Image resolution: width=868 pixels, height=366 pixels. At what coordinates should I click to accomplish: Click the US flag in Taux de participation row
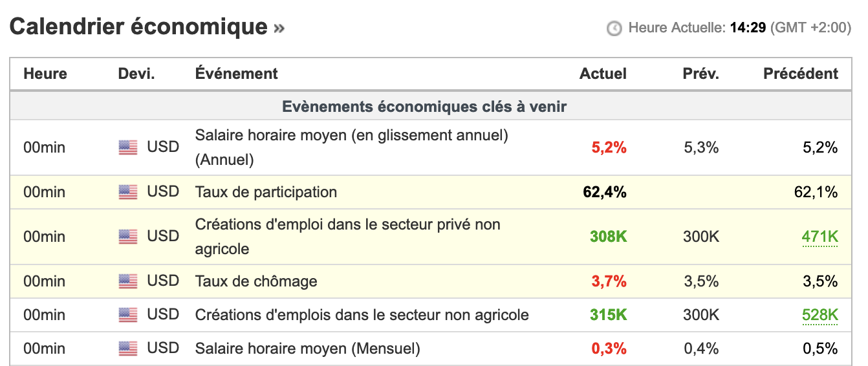coord(128,192)
